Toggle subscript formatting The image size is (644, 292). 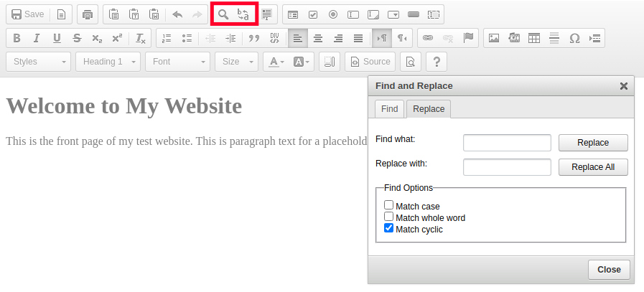pyautogui.click(x=97, y=38)
